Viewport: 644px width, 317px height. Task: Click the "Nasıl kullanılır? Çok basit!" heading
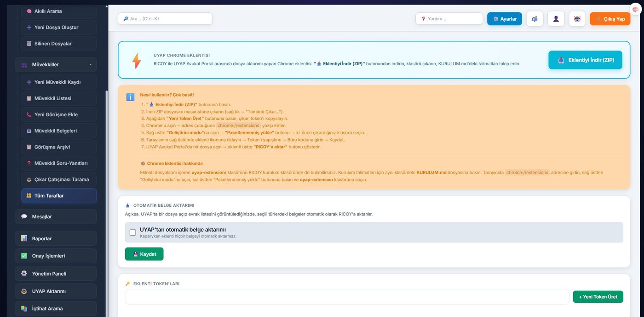point(167,95)
